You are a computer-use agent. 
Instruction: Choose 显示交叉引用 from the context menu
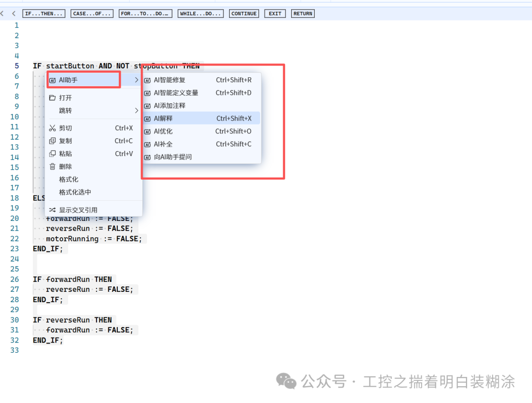point(94,210)
